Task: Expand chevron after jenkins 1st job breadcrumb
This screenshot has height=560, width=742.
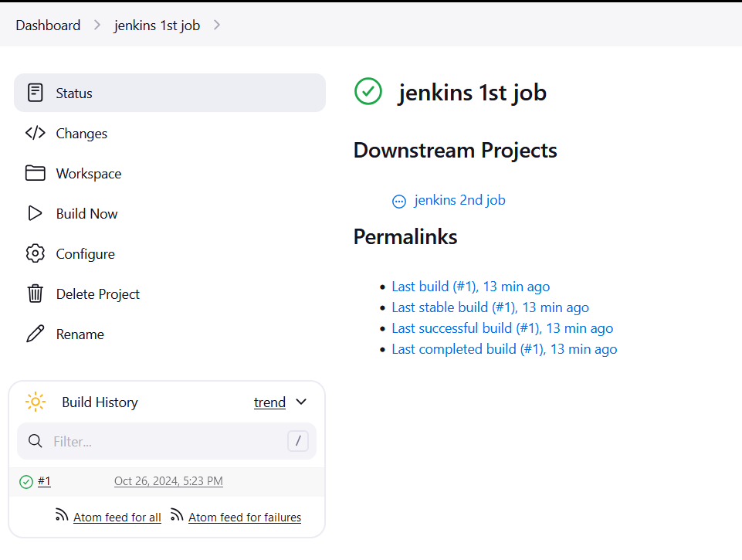Action: [x=217, y=25]
